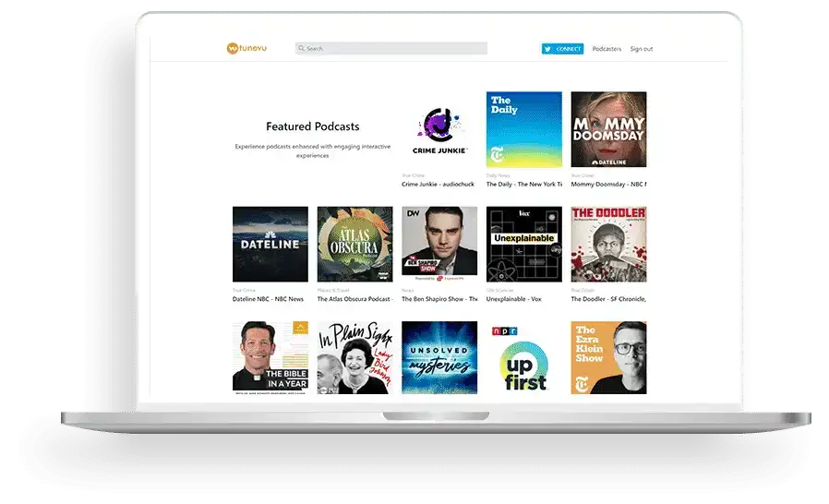This screenshot has width=829, height=504.
Task: Choose the NPR Up First cover
Action: [523, 358]
